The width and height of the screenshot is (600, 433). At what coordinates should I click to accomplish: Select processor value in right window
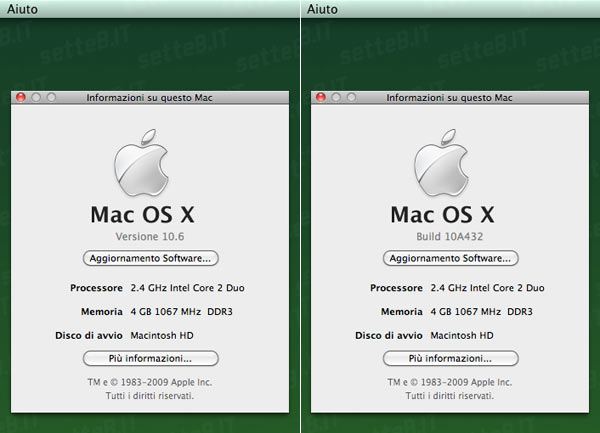click(x=488, y=288)
